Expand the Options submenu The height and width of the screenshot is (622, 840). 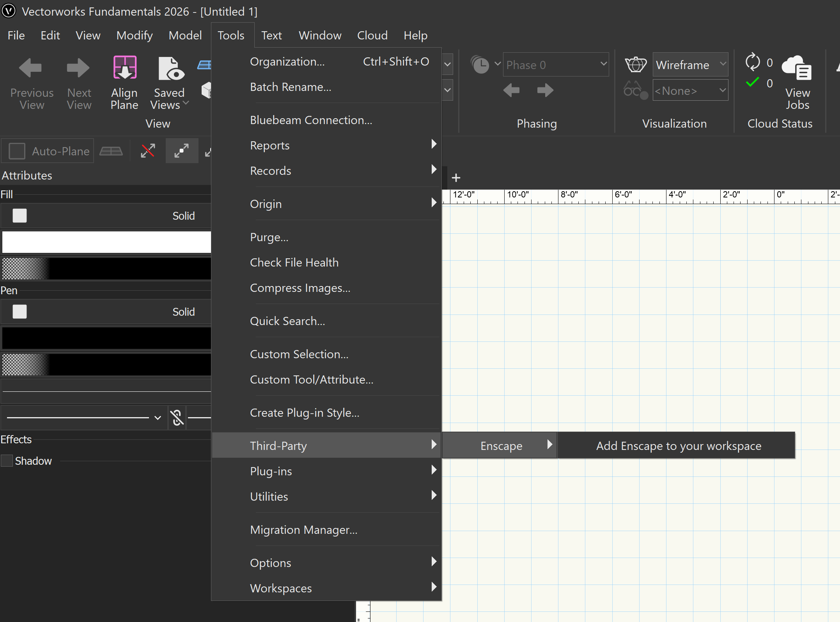coord(326,563)
